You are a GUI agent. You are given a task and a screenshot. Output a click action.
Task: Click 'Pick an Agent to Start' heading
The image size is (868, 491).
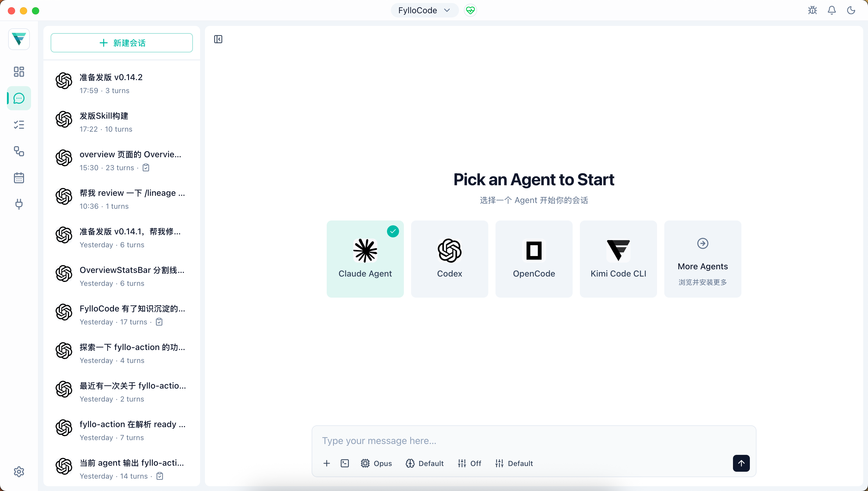coord(534,180)
